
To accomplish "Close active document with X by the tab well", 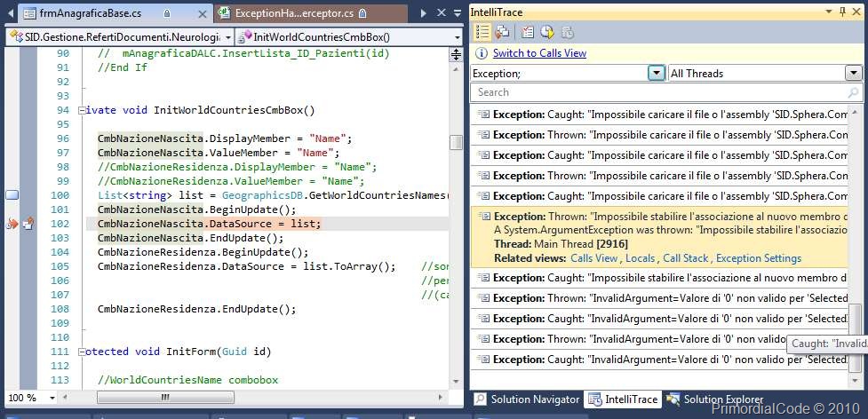I will click(442, 12).
